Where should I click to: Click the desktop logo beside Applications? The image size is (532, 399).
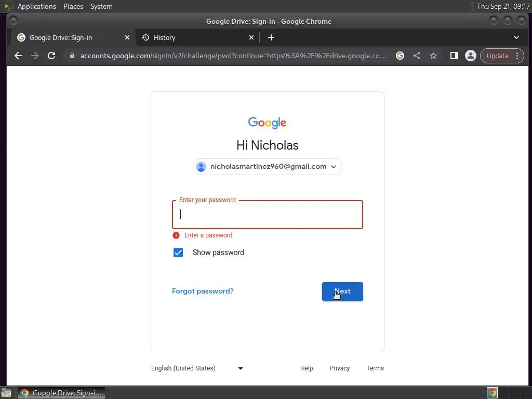pyautogui.click(x=8, y=6)
